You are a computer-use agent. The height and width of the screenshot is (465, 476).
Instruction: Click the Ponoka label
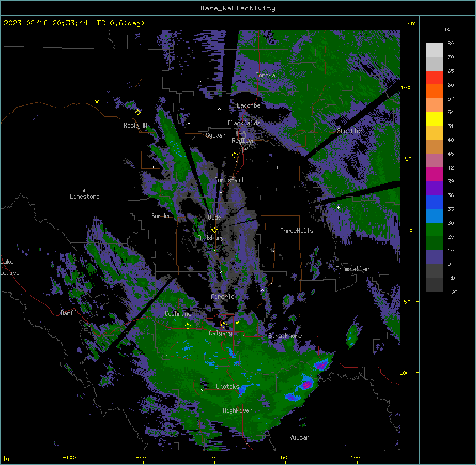[265, 75]
